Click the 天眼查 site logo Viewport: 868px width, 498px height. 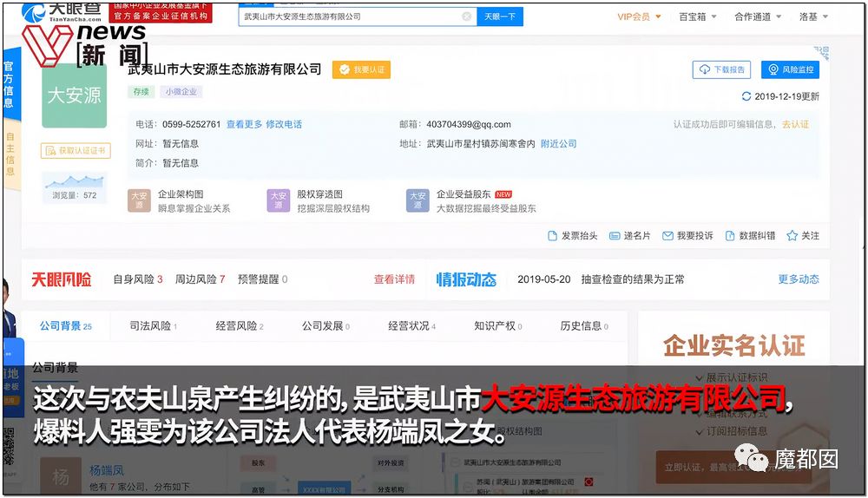pos(62,11)
